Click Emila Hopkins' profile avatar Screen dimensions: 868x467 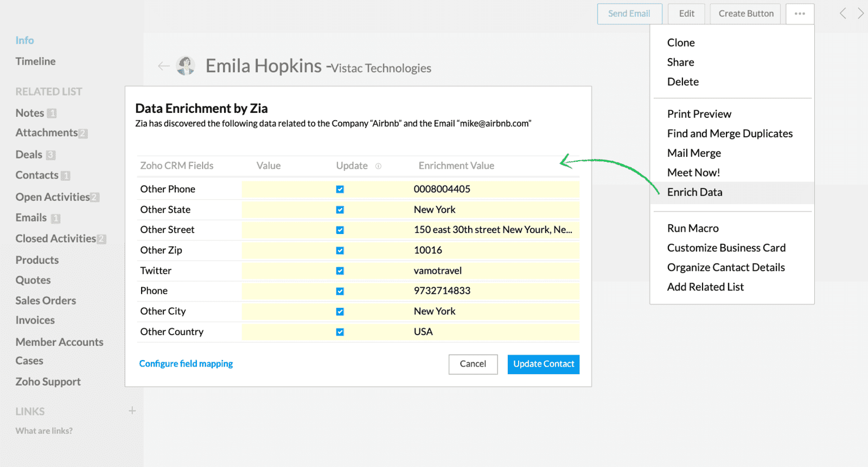point(186,66)
